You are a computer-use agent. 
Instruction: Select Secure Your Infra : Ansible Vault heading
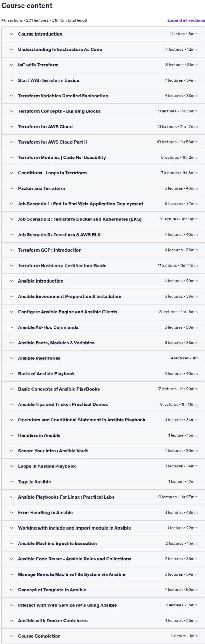pos(53,451)
